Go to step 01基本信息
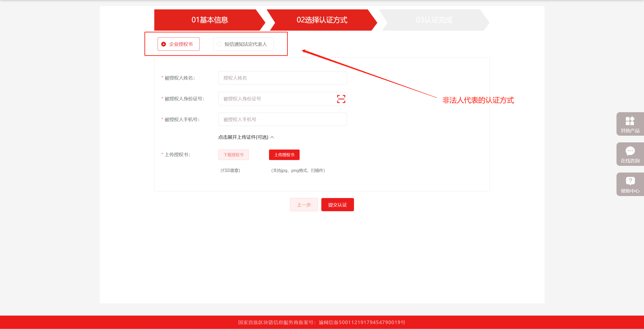Viewport: 644px width, 329px height. [210, 20]
